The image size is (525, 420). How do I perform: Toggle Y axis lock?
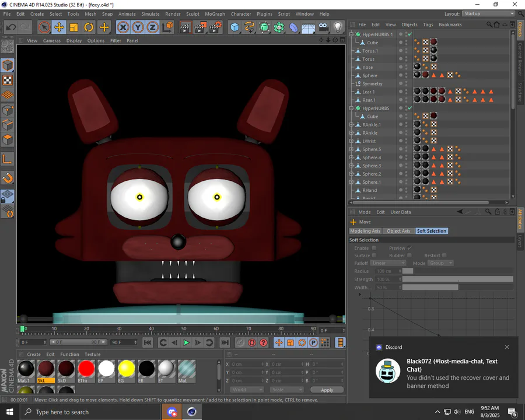point(138,27)
